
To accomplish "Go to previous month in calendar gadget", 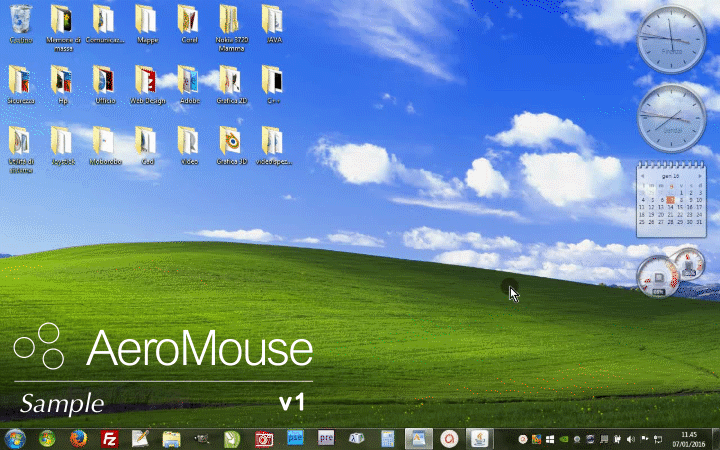I will (642, 176).
